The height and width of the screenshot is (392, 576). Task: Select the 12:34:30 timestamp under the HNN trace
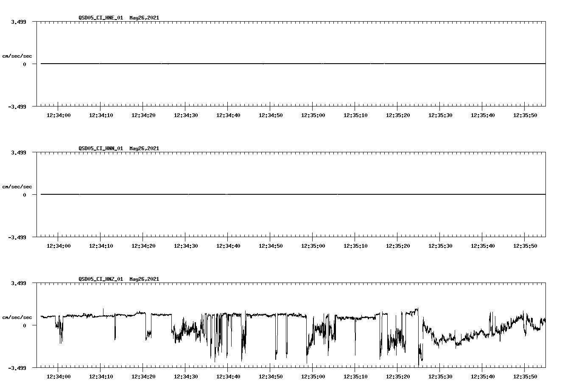(x=186, y=245)
